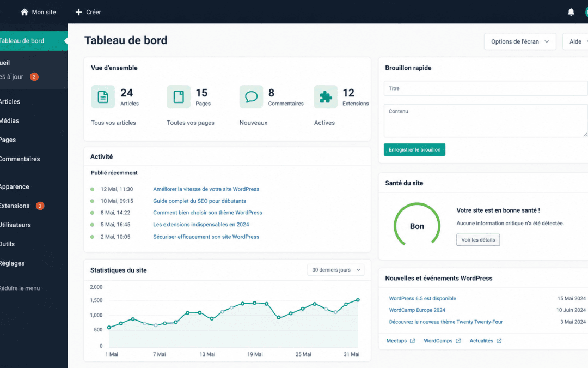
Task: Open Extensions in the sidebar menu
Action: pyautogui.click(x=15, y=206)
